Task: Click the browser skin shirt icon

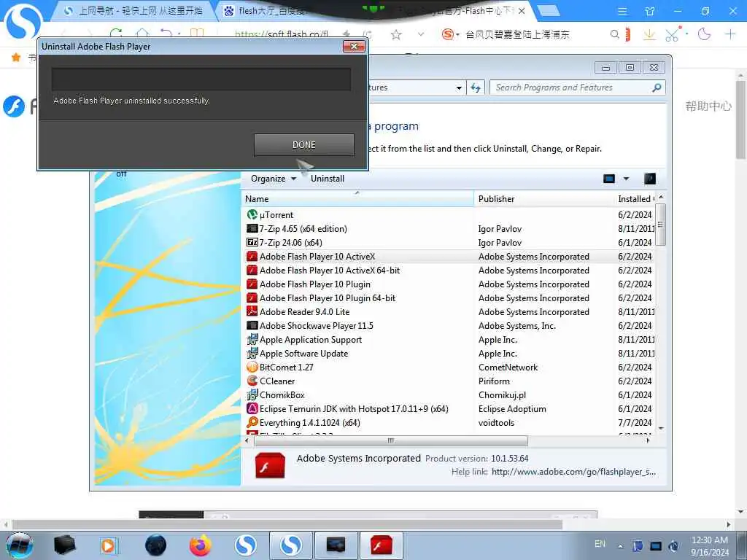Action: [650, 11]
